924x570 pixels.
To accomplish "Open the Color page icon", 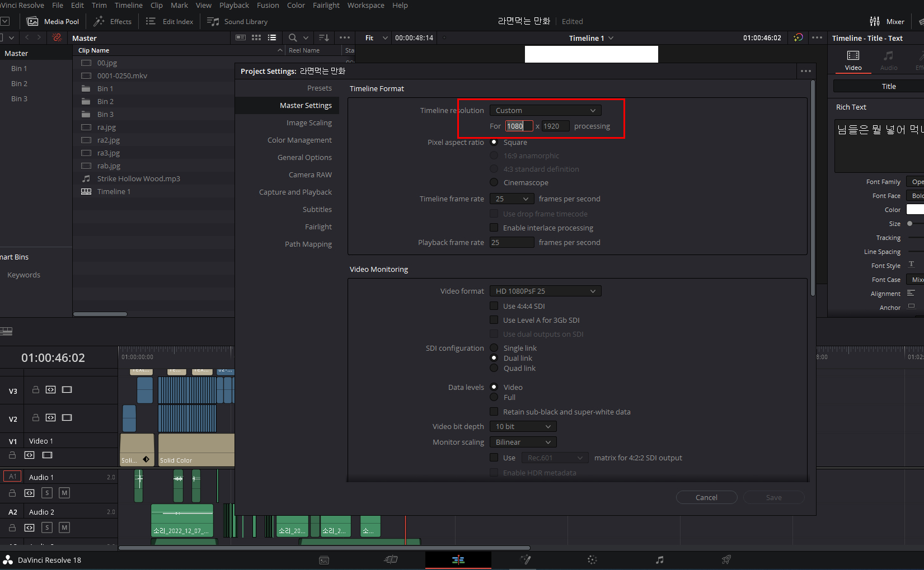I will [592, 559].
